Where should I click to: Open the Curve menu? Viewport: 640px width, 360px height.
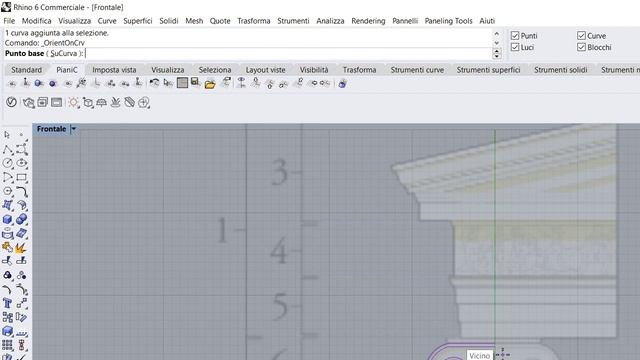pos(107,21)
